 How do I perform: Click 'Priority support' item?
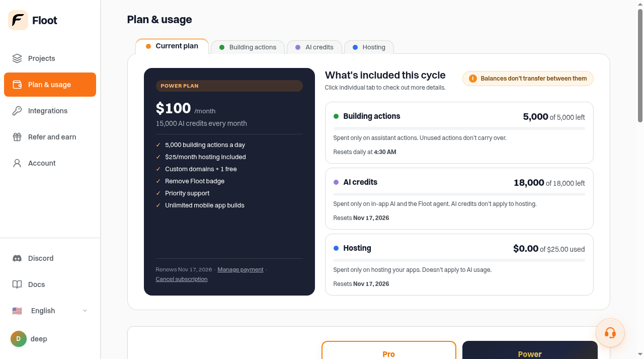pos(187,193)
